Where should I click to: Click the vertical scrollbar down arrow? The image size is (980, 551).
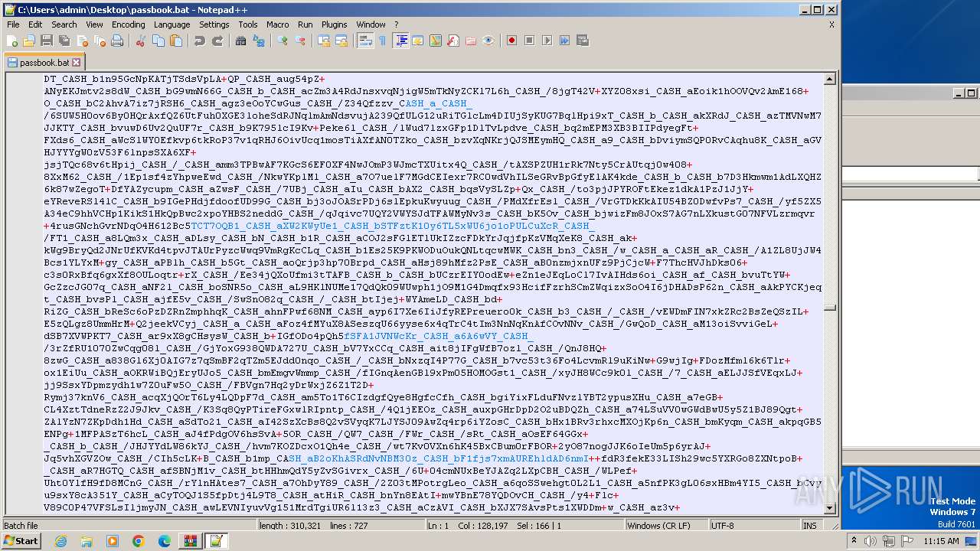point(830,508)
